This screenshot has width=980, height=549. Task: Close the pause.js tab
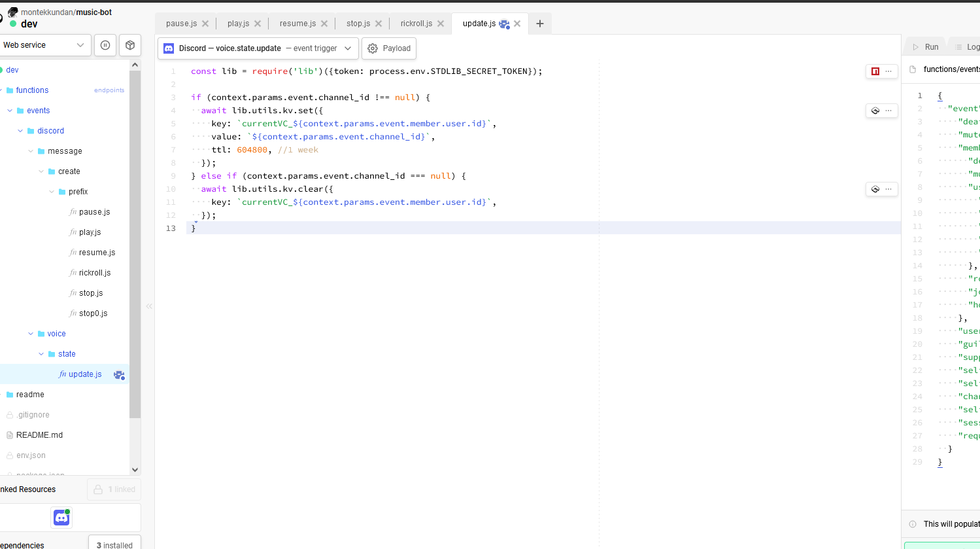(x=205, y=24)
